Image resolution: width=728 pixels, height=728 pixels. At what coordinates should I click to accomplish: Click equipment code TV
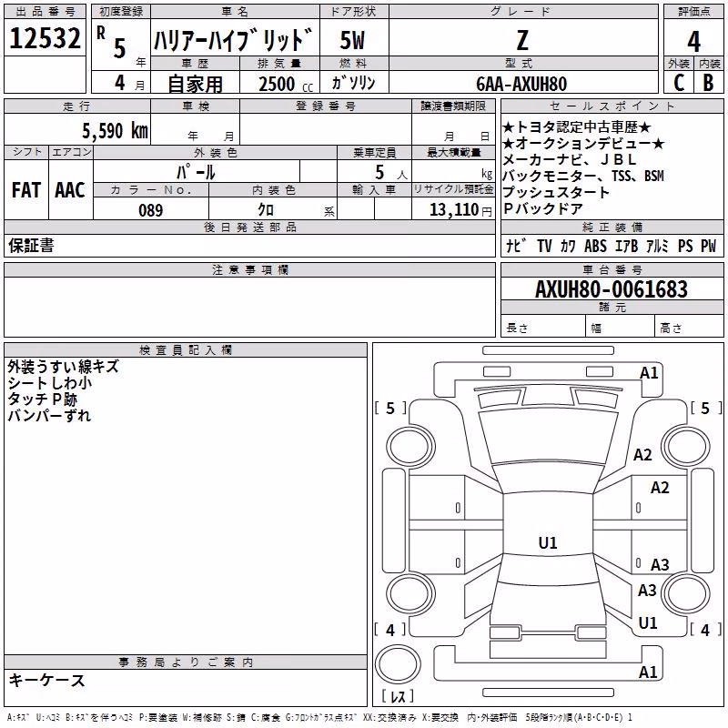[544, 246]
